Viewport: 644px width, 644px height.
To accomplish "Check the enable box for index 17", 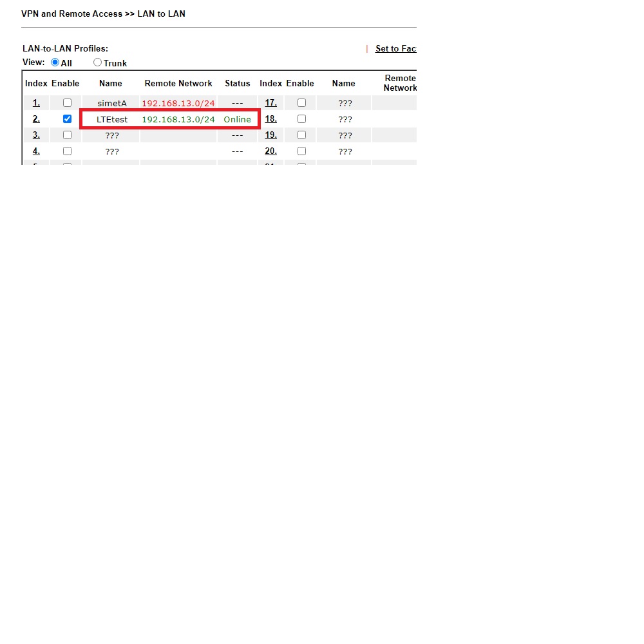I will tap(301, 103).
